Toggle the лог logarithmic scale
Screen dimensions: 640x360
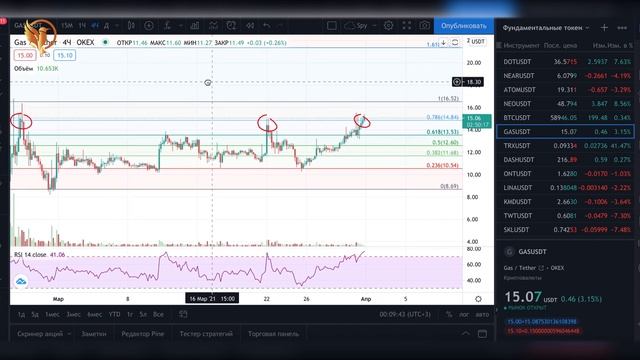tap(464, 314)
